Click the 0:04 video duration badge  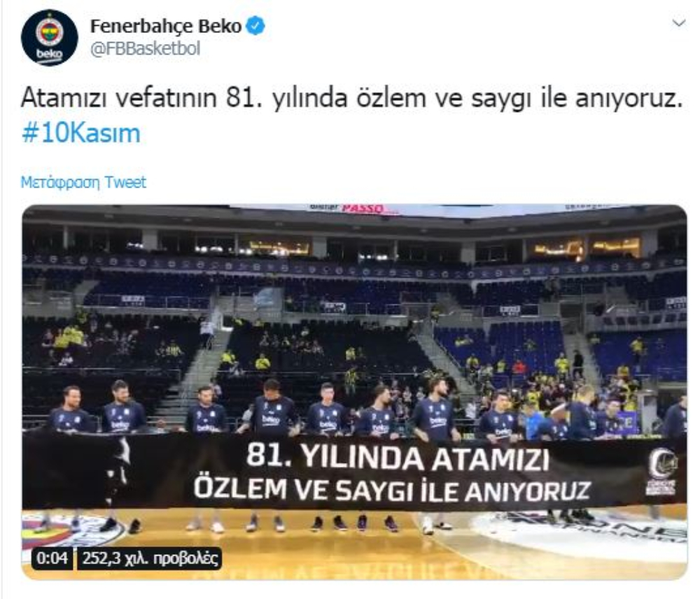point(52,558)
